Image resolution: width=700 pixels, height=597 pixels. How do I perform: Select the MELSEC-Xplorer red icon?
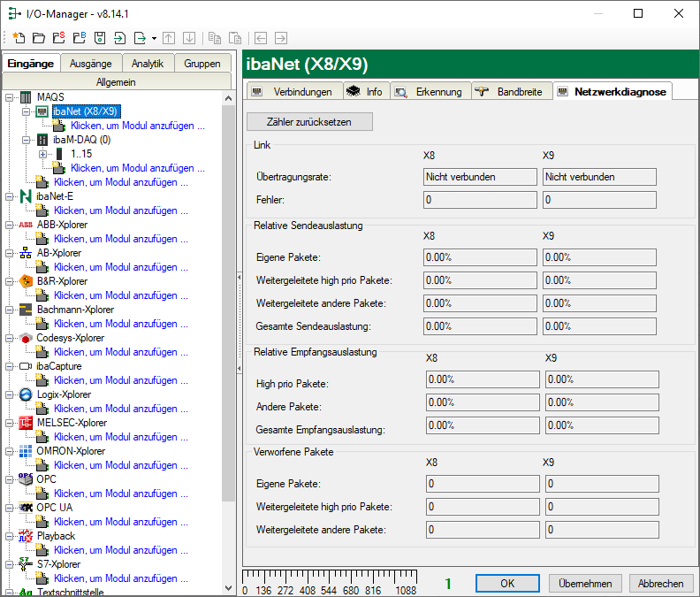[26, 423]
